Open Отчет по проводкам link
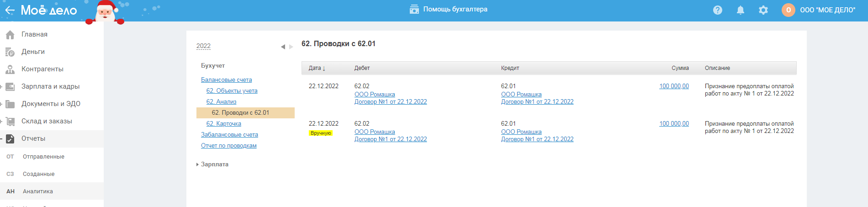The height and width of the screenshot is (207, 868). click(228, 146)
